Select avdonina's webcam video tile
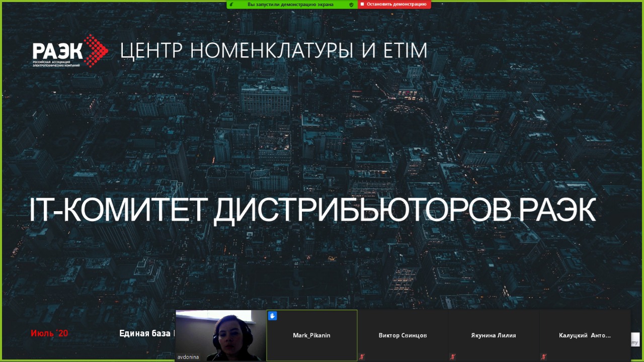Screen dimensions: 644x362 click(221, 335)
